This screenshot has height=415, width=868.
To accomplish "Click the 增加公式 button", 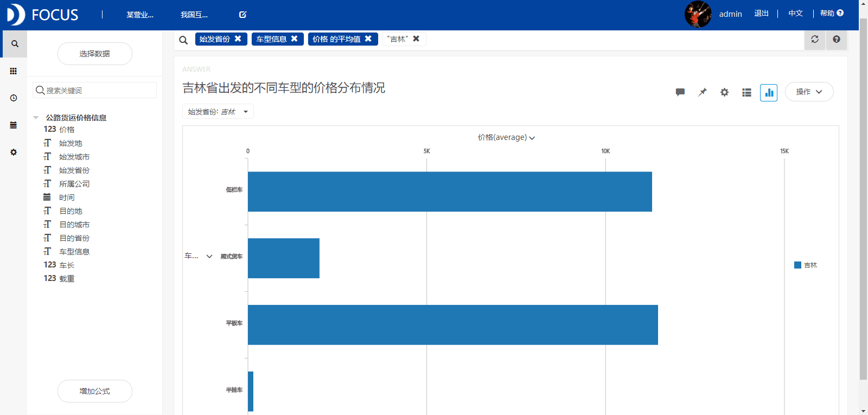I will pyautogui.click(x=95, y=391).
